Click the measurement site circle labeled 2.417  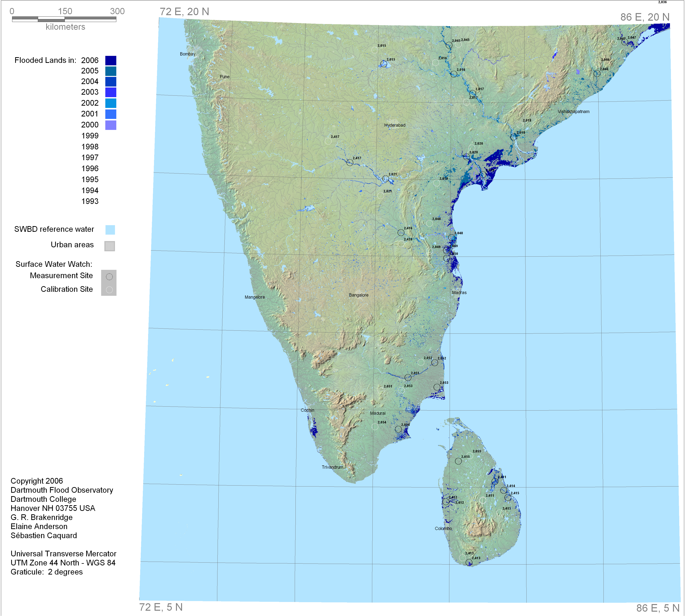[350, 163]
